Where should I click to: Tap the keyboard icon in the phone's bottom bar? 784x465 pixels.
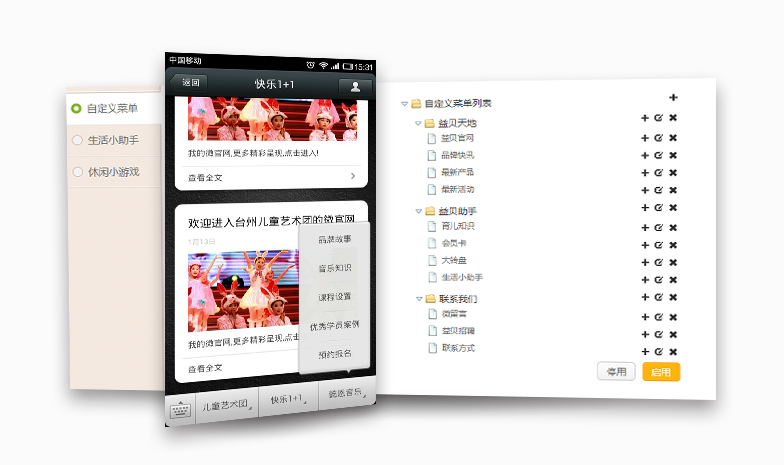[180, 410]
